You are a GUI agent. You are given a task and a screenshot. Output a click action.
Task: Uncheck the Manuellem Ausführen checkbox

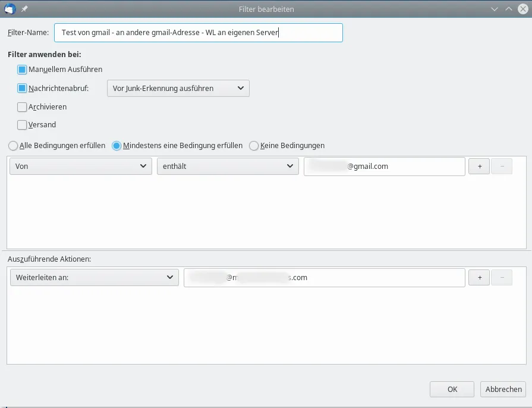(x=22, y=70)
